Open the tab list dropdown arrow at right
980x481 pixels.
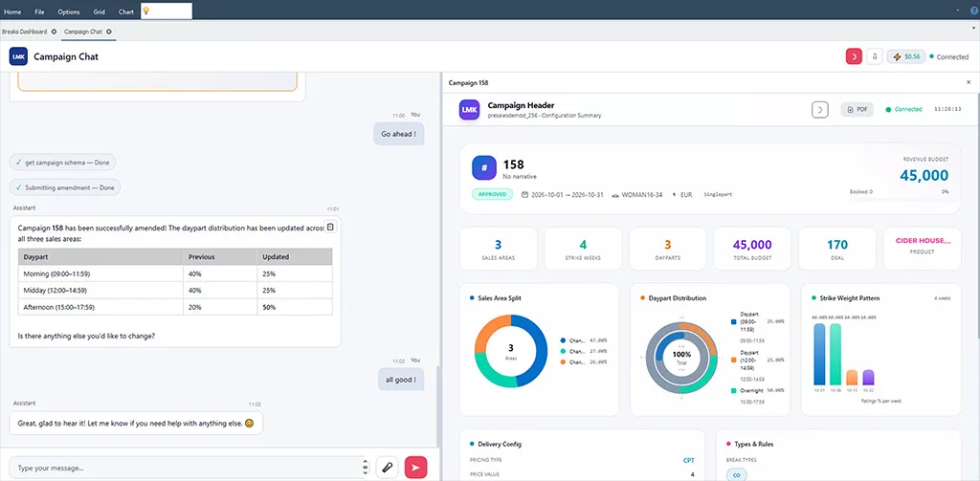(974, 28)
